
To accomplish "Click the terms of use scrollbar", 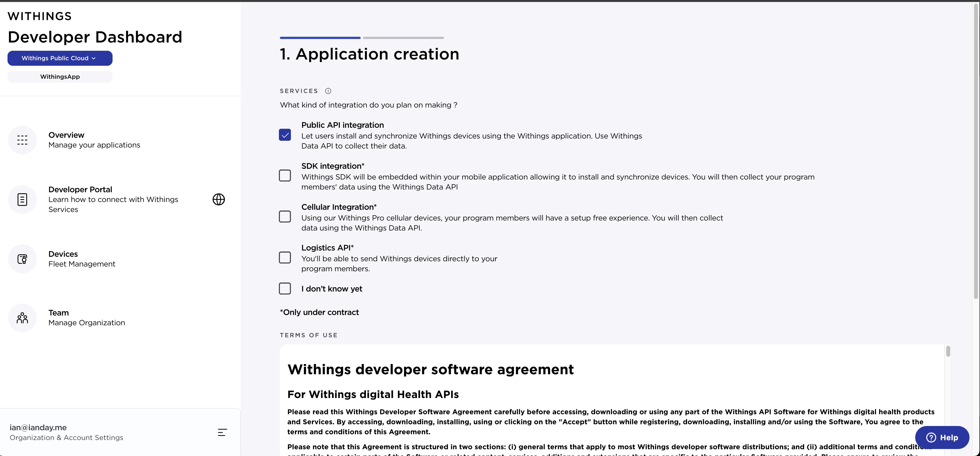I will pos(948,351).
